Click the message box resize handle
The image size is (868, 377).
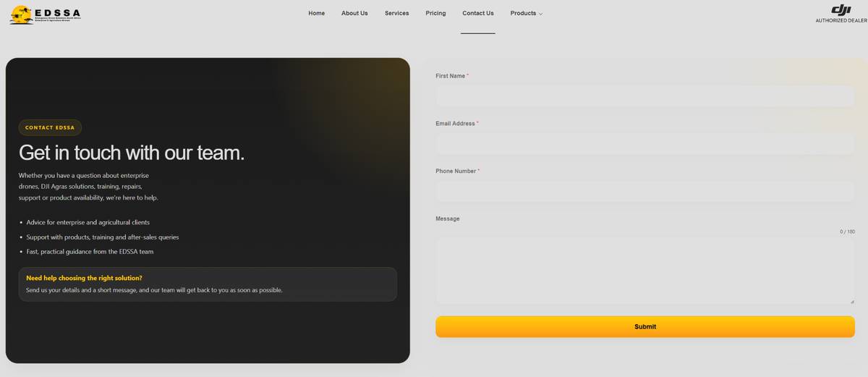click(x=851, y=301)
